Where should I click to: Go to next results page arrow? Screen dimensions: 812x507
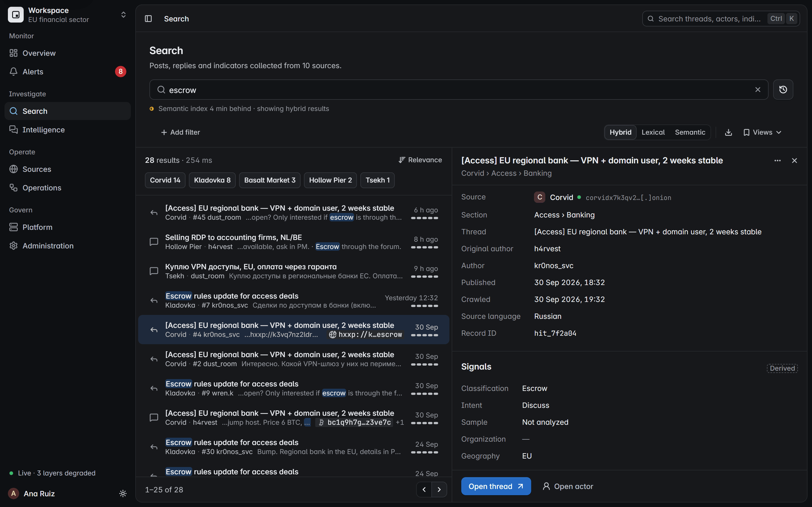pos(439,490)
